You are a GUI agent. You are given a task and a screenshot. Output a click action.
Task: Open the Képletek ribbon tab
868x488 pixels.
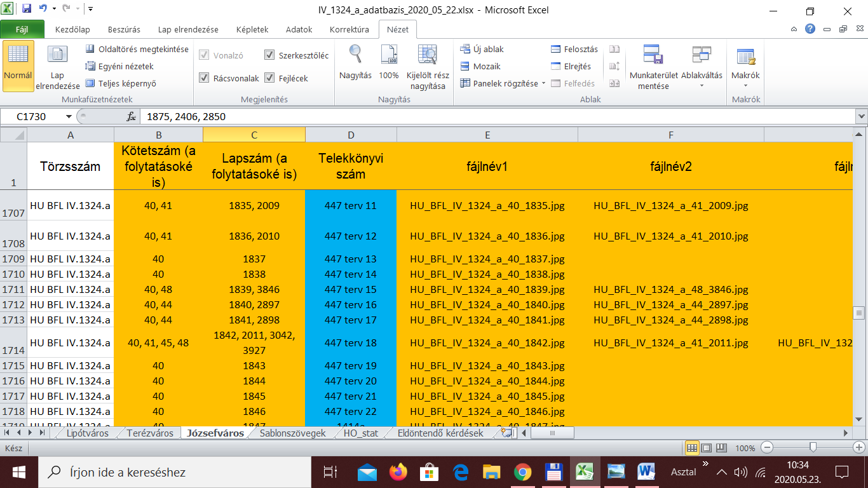coord(252,29)
